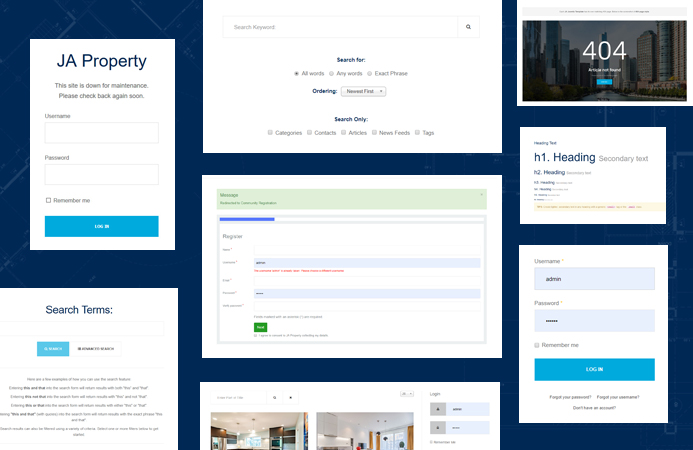Click the blue SEARCH button under Search Terms
Viewport: 693px width, 450px height.
point(53,349)
